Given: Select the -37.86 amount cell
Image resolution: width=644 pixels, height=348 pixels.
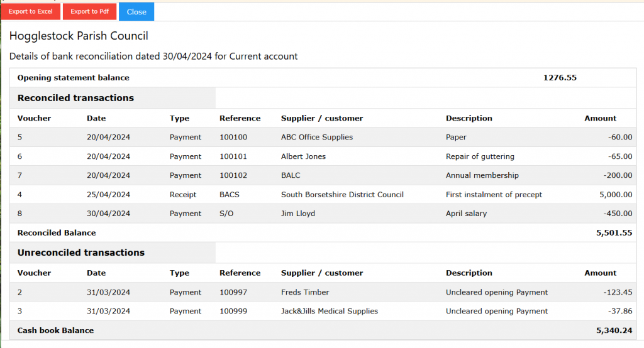Looking at the screenshot, I should coord(620,311).
